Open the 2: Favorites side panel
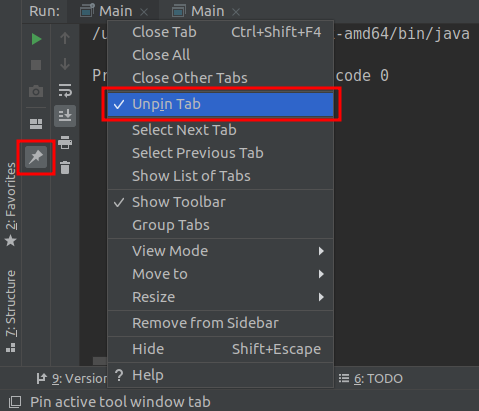This screenshot has width=479, height=411. pyautogui.click(x=11, y=204)
